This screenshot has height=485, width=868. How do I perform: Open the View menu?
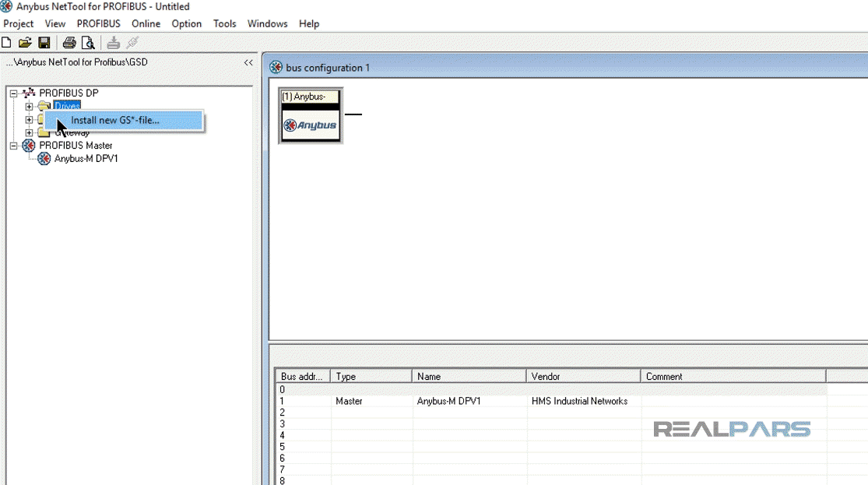click(54, 24)
